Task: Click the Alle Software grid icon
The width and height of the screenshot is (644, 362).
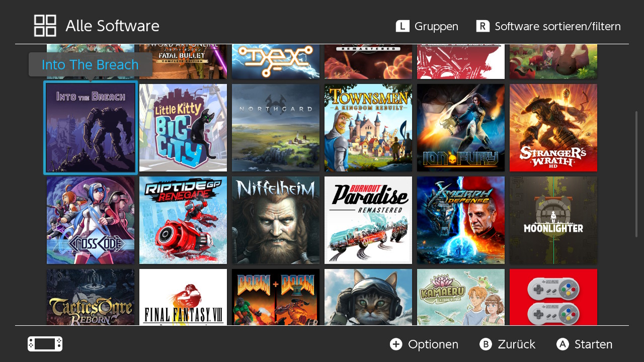Action: point(45,26)
